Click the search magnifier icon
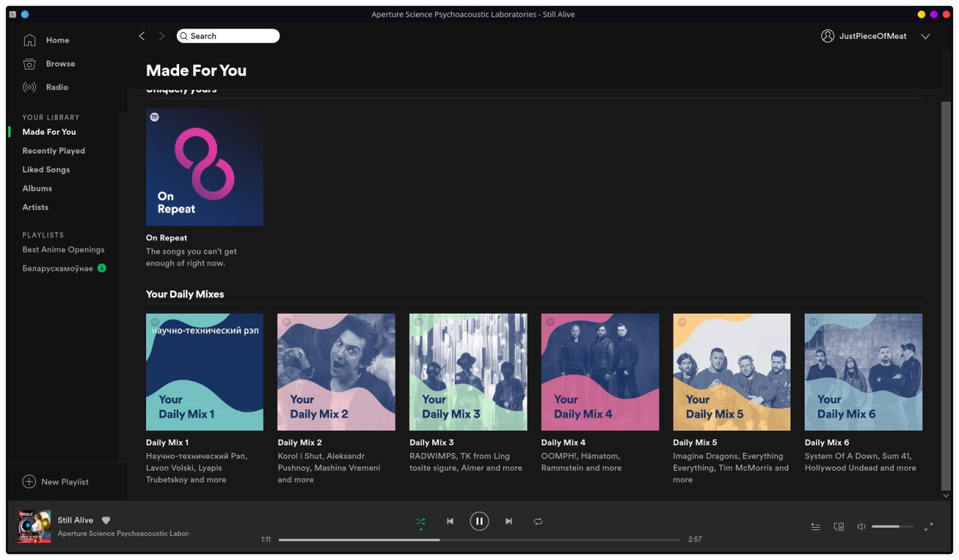The width and height of the screenshot is (959, 560). (x=184, y=36)
